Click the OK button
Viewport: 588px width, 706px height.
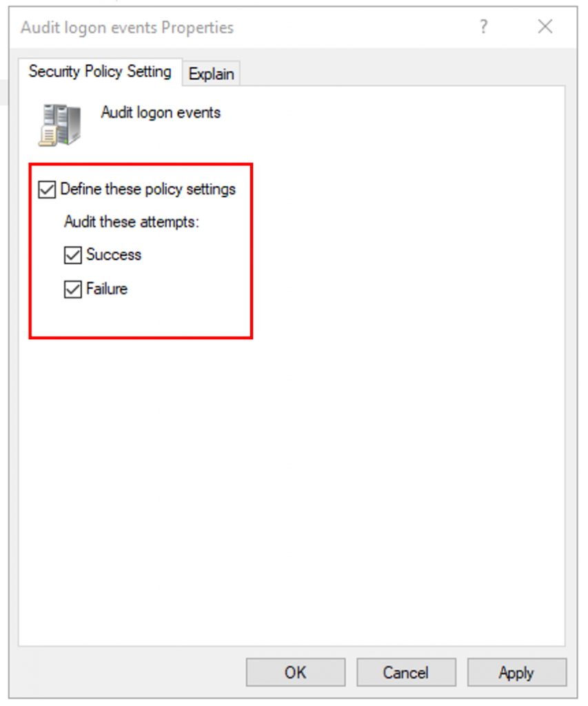(295, 672)
